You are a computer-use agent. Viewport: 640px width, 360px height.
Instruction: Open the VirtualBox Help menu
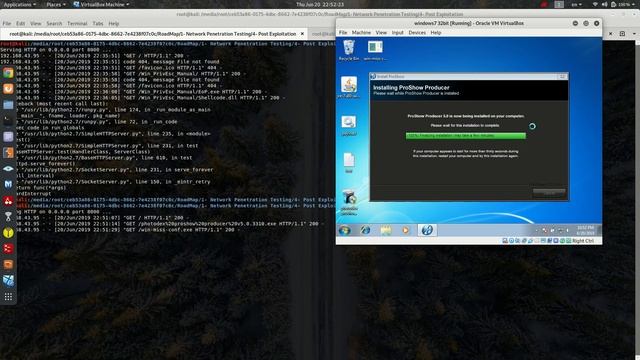point(436,33)
